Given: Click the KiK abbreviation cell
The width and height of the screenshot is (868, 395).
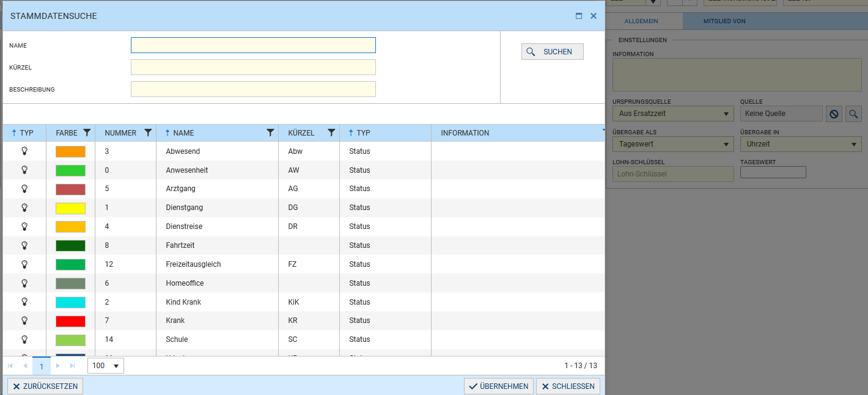Looking at the screenshot, I should click(309, 302).
